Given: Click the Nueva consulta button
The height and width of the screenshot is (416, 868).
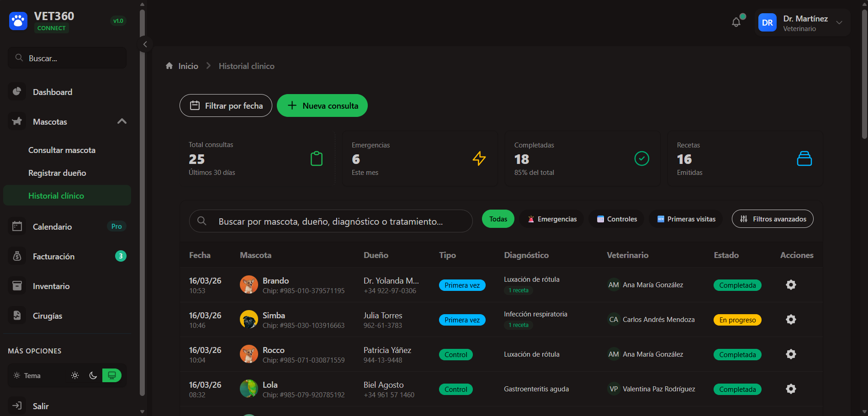Looking at the screenshot, I should pos(322,105).
